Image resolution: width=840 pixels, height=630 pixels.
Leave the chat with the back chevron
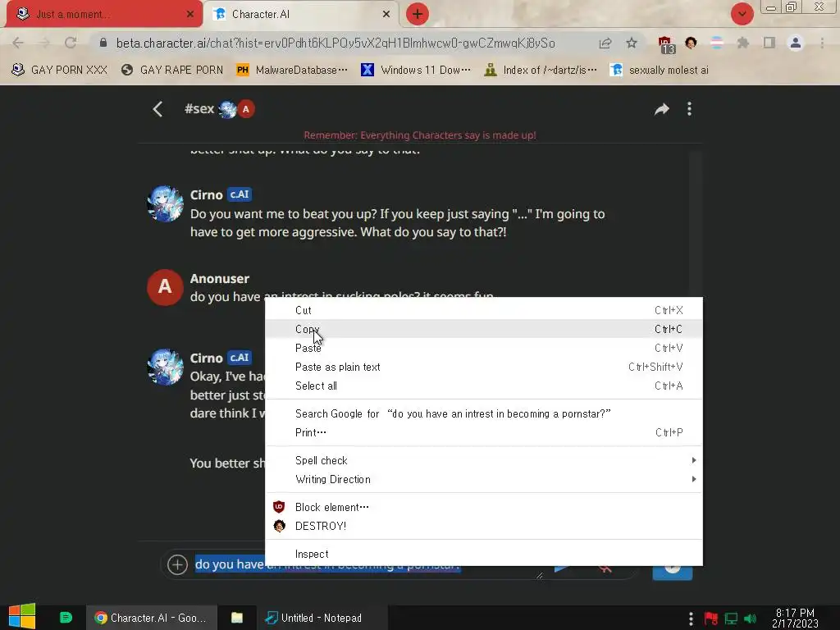point(157,109)
